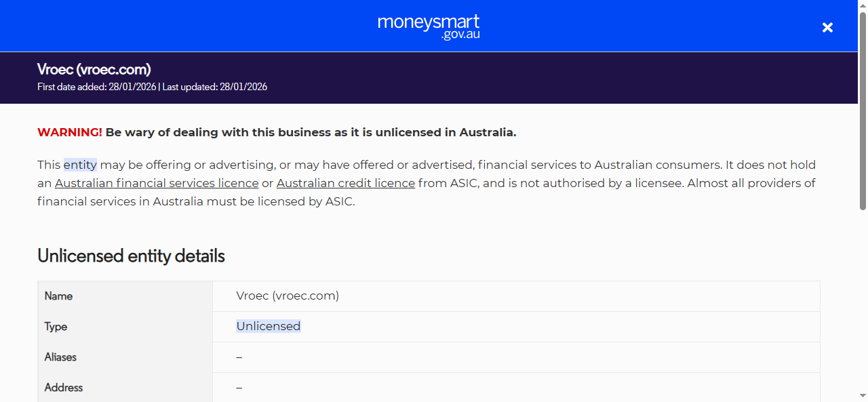Image resolution: width=868 pixels, height=402 pixels.
Task: Click the Vroec (vroec.com) page title
Action: click(x=94, y=69)
